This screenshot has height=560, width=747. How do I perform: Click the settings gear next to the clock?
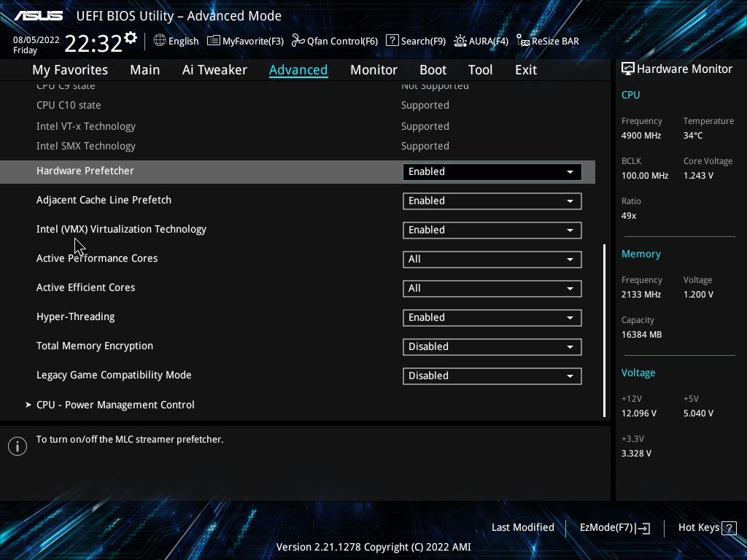pos(131,38)
